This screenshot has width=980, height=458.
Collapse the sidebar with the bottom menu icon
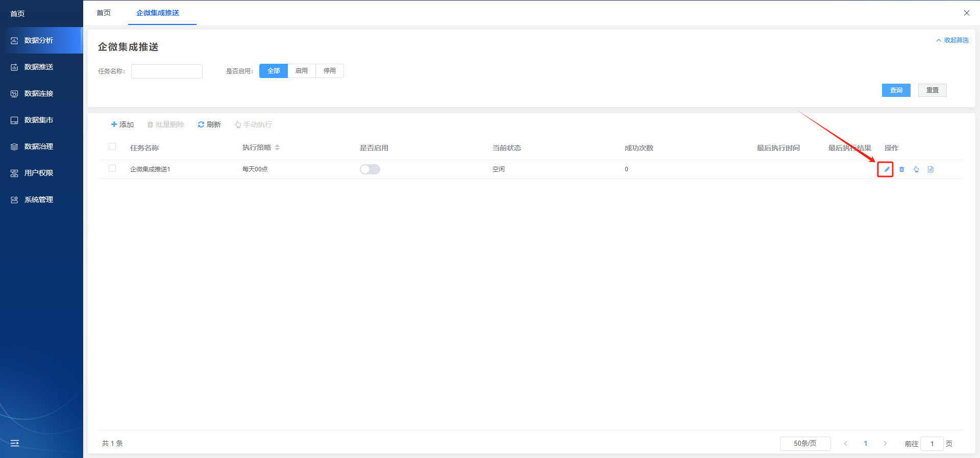click(15, 443)
